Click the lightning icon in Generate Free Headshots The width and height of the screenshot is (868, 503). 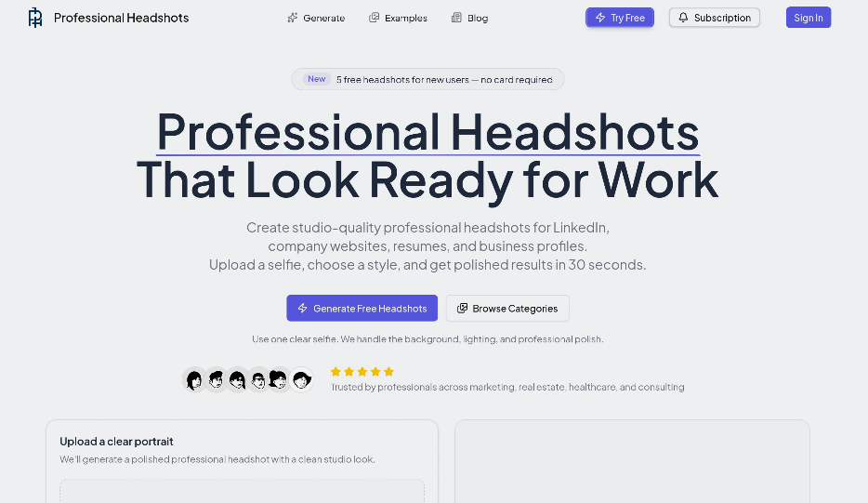[303, 308]
